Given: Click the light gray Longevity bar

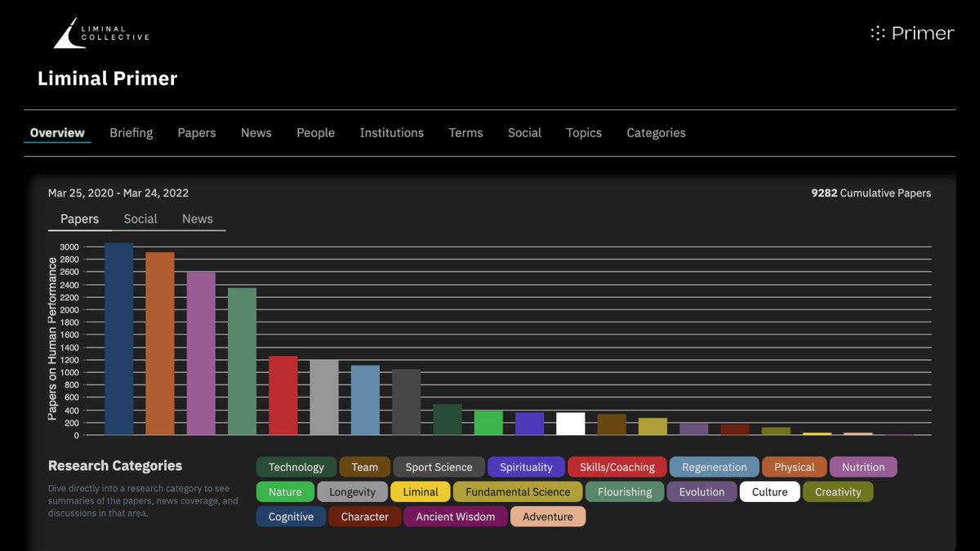Looking at the screenshot, I should pyautogui.click(x=324, y=398).
